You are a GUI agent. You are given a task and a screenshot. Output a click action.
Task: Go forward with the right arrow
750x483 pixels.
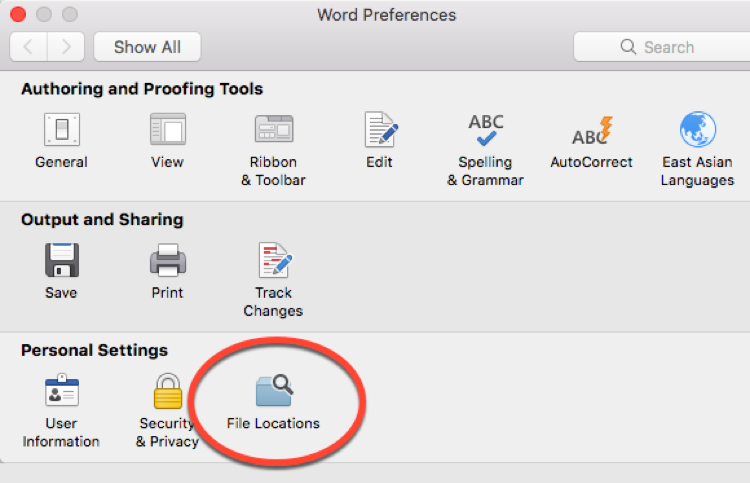(66, 47)
